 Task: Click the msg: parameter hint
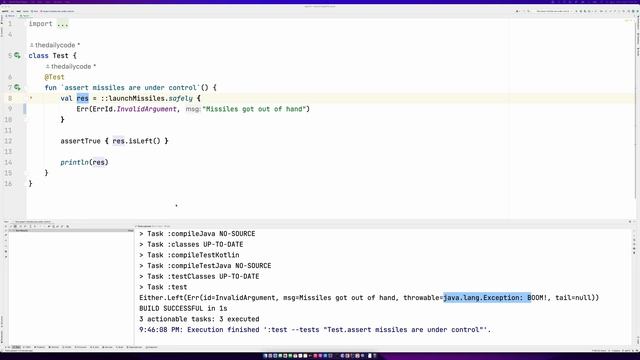click(x=193, y=109)
